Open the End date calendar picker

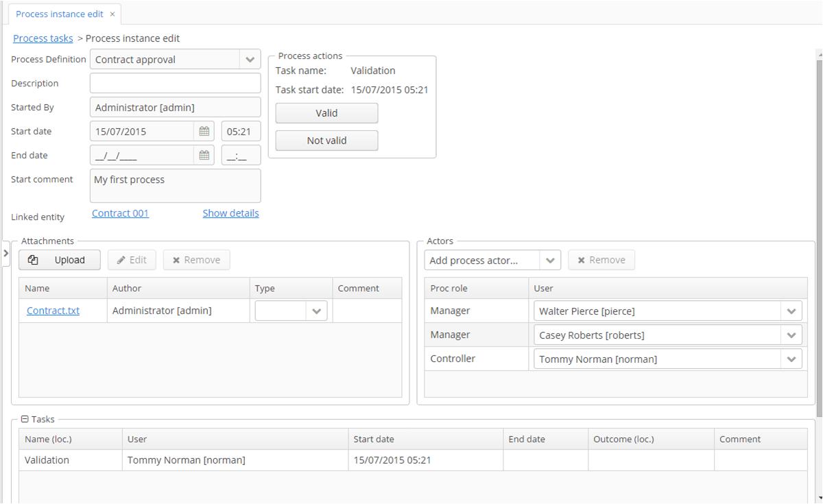[204, 156]
